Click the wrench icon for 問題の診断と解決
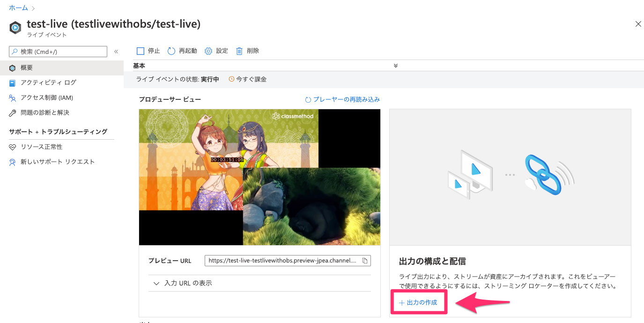644x323 pixels. coord(13,113)
